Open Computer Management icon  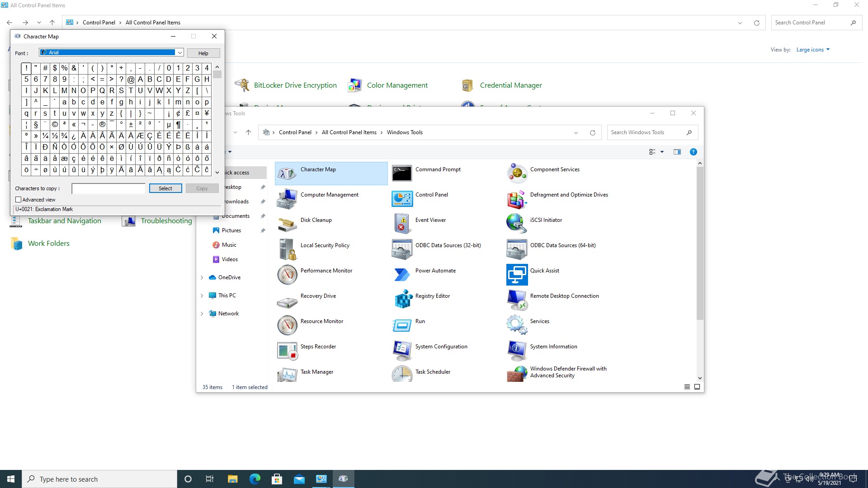(x=287, y=199)
